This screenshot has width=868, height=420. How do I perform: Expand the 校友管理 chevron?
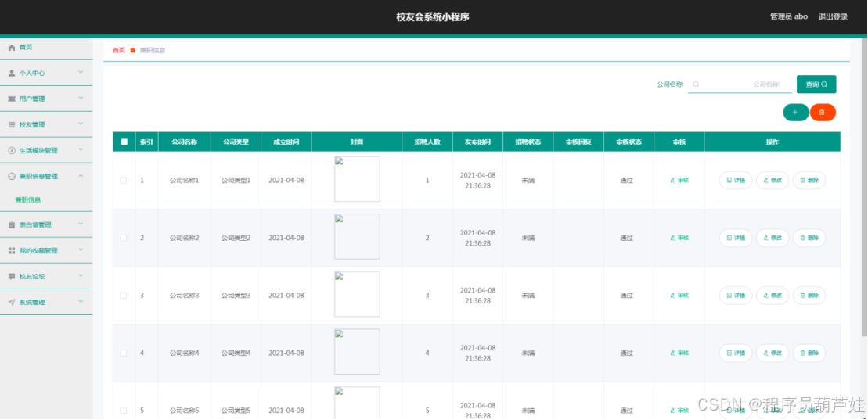point(81,124)
